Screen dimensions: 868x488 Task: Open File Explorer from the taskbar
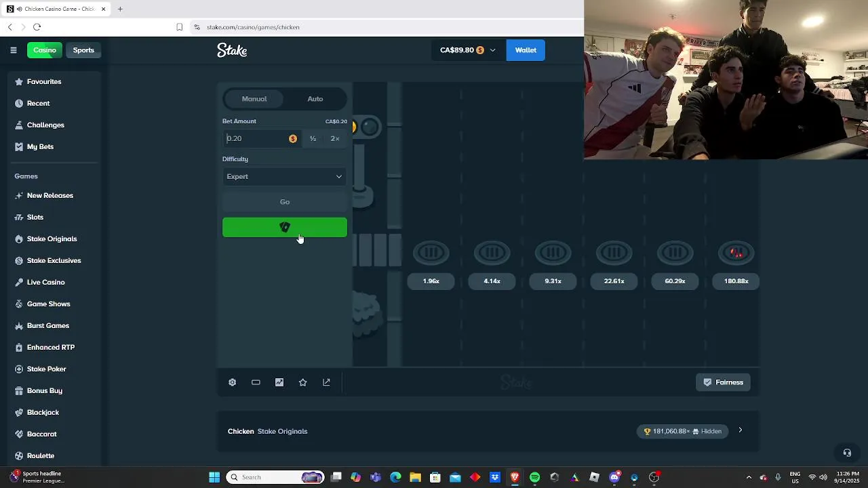pos(416,477)
